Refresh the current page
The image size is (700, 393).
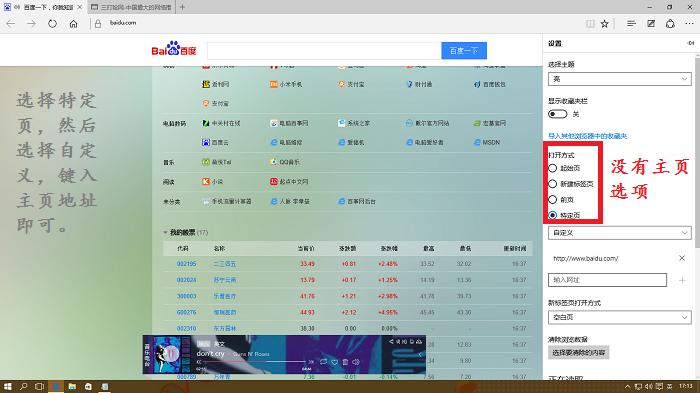coord(52,24)
